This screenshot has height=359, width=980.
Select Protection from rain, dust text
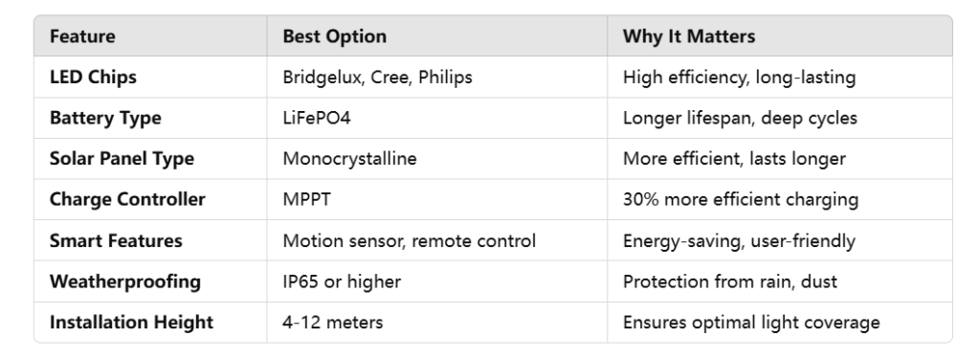[730, 281]
